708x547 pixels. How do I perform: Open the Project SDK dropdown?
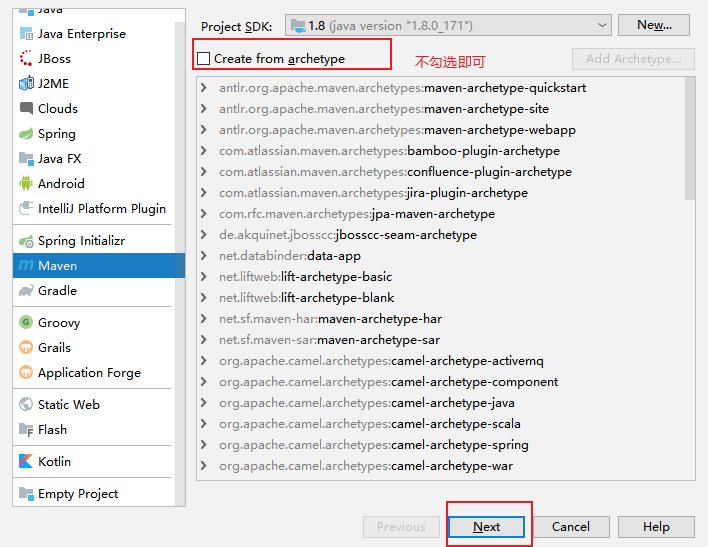point(601,25)
